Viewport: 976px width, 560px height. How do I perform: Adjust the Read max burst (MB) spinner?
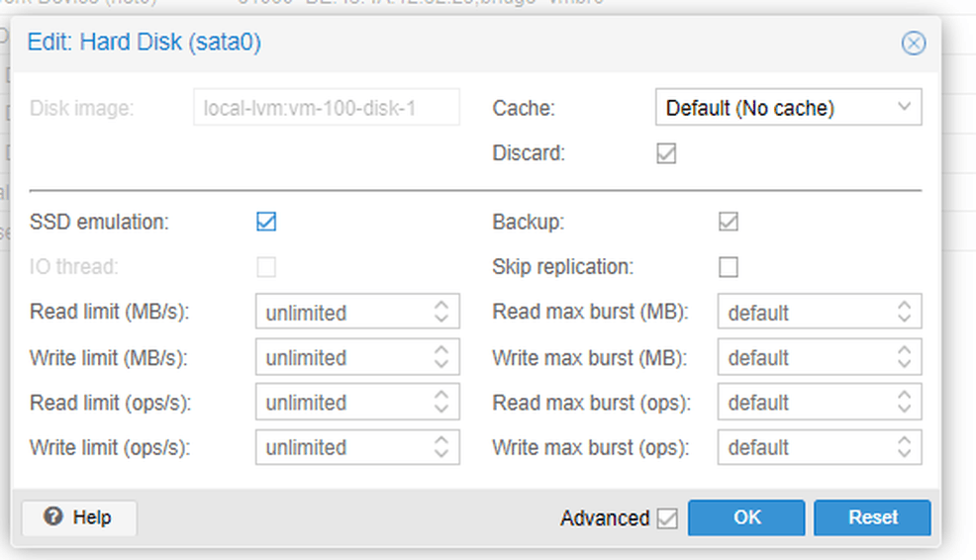pos(904,313)
